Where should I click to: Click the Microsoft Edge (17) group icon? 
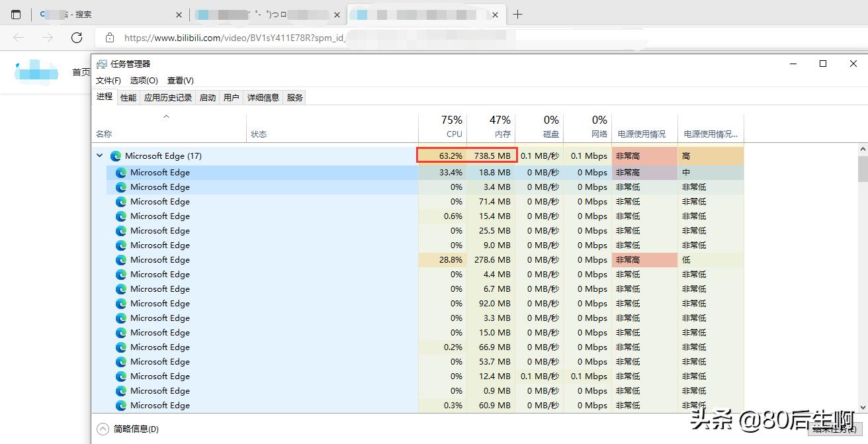tap(116, 156)
